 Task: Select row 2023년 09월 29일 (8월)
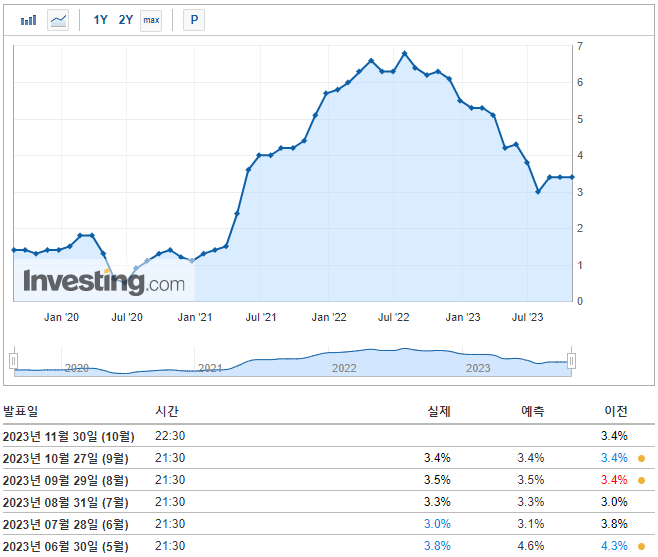pos(329,480)
